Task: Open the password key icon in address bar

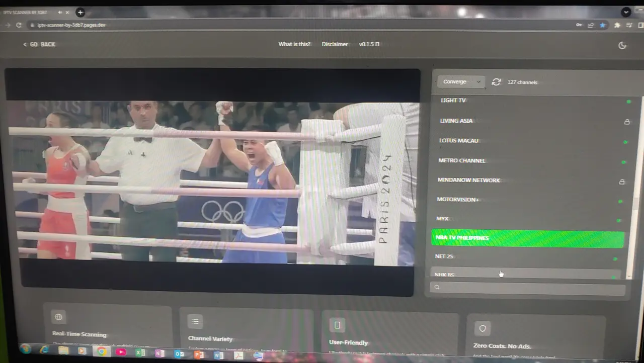Action: point(579,25)
